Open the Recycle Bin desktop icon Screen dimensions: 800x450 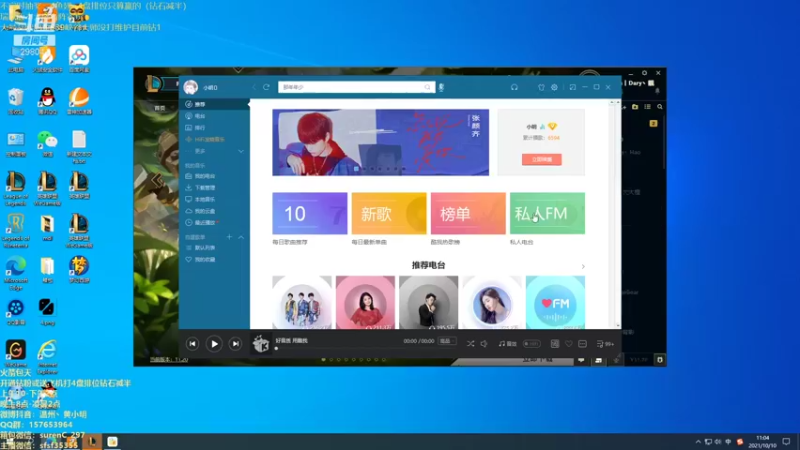(16, 101)
